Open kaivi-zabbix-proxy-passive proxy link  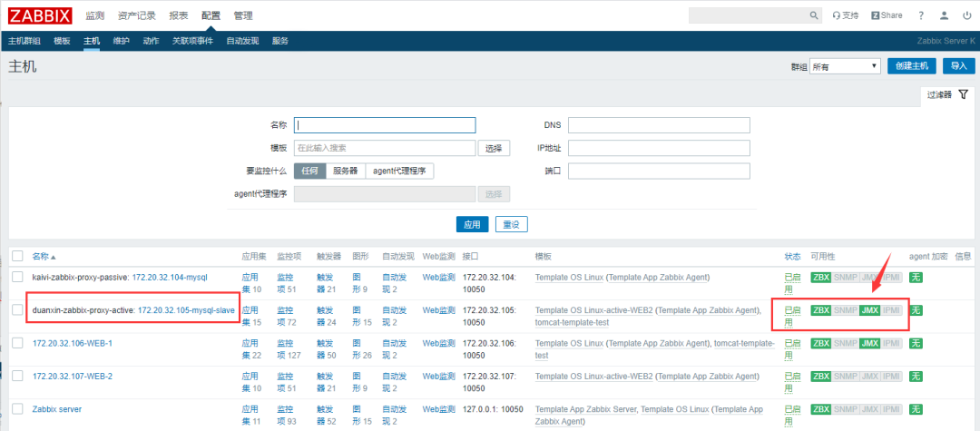pos(80,277)
